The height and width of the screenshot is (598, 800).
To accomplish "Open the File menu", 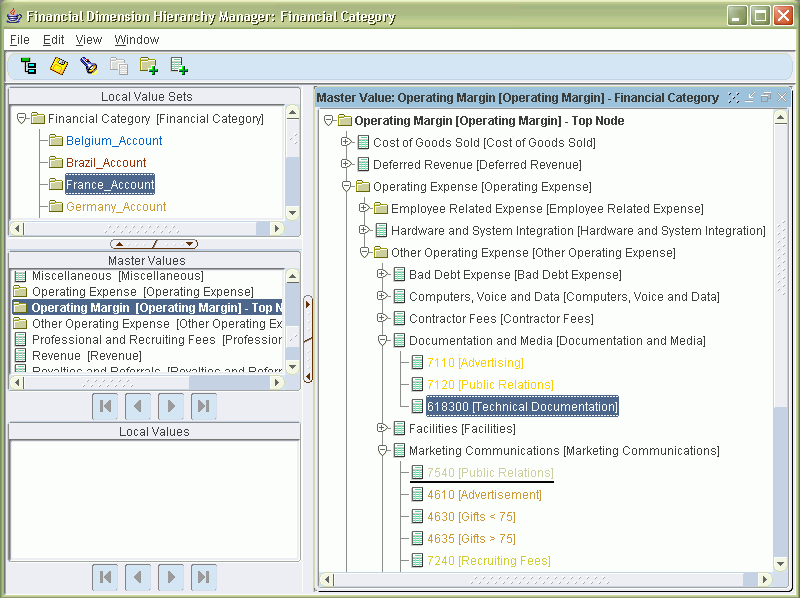I will pyautogui.click(x=19, y=40).
